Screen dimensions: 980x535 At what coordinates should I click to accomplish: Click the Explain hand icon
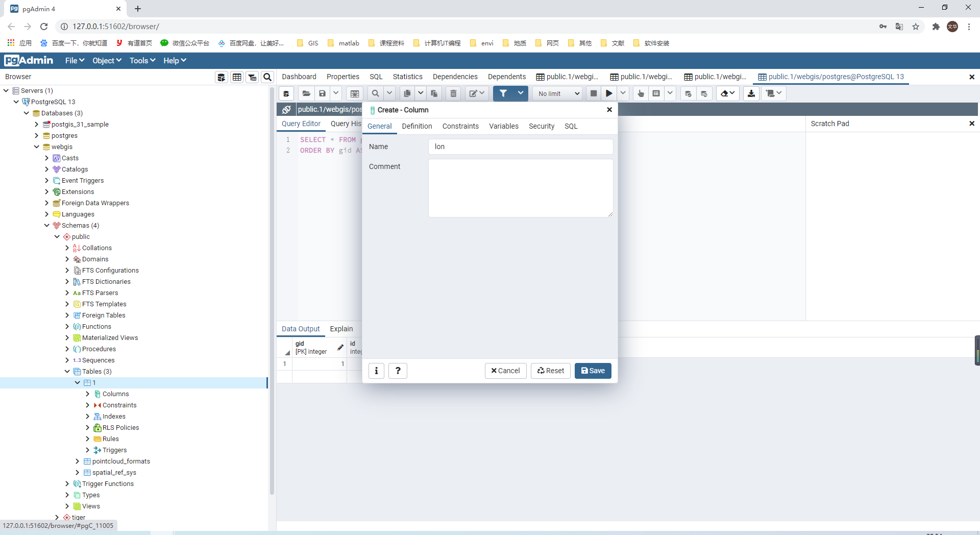(641, 93)
